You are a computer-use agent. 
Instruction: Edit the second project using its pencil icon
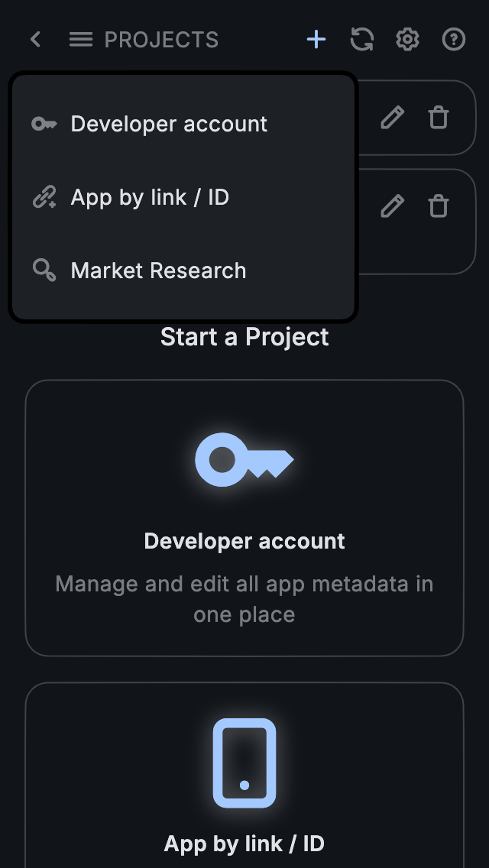pos(393,206)
